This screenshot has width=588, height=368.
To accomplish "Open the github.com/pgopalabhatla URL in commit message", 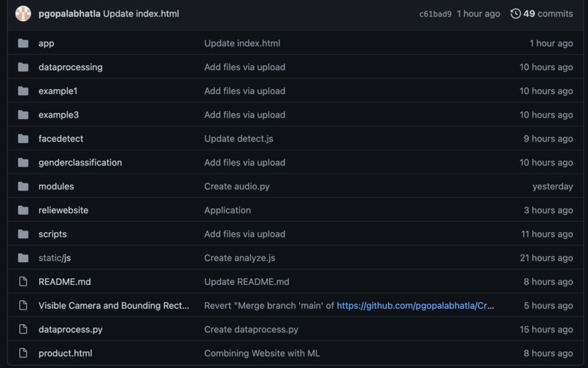I will coord(415,306).
